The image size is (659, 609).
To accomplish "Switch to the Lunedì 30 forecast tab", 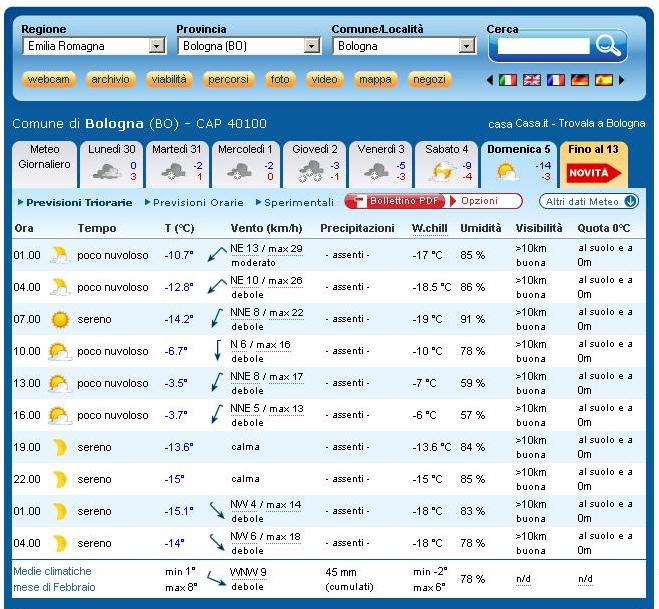I will coord(112,163).
